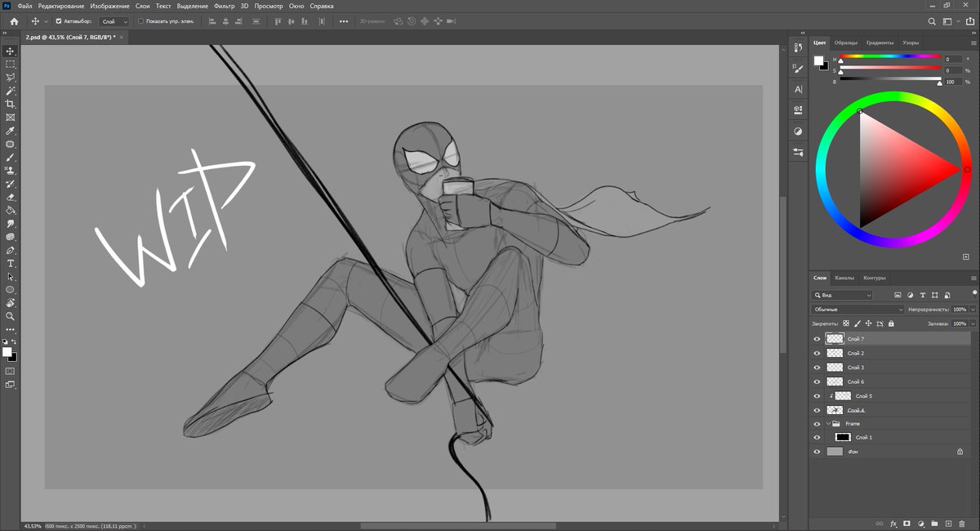Enable the Показать упр. элем. checkbox
Screen dimensions: 980x531
click(140, 21)
